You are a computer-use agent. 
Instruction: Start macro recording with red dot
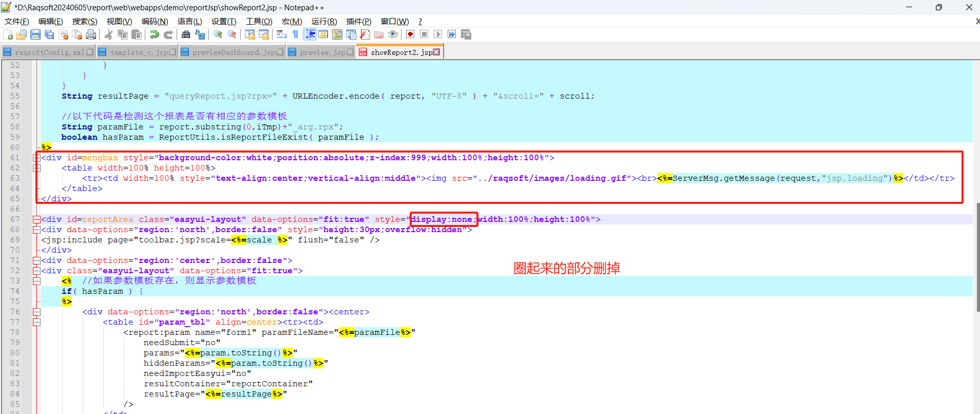(x=410, y=34)
